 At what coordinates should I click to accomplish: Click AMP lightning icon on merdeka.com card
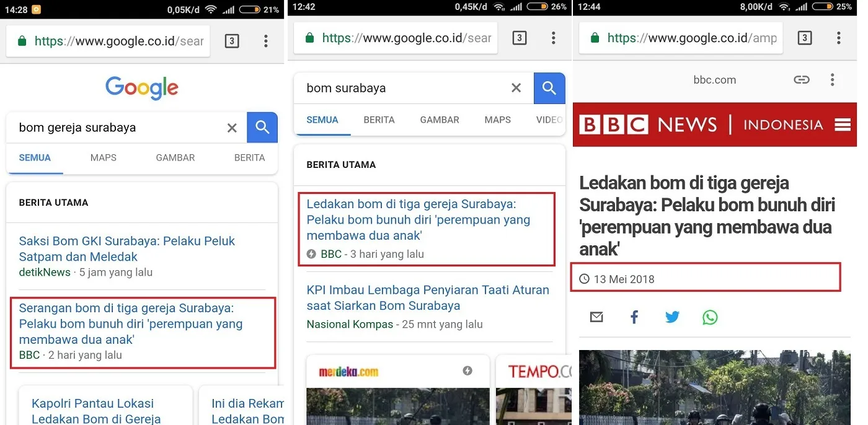467,371
